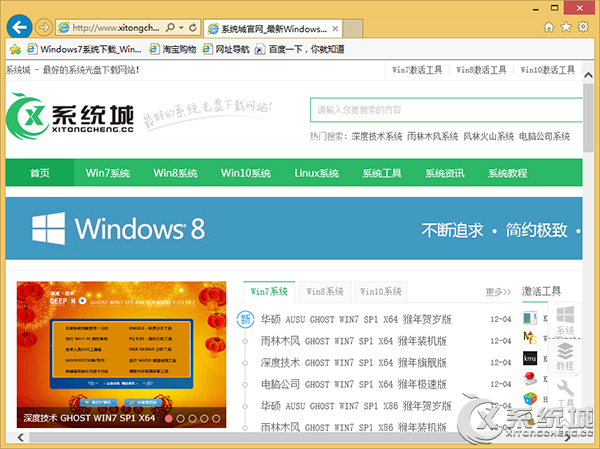Click the site search input box
The height and width of the screenshot is (449, 600).
tap(446, 110)
